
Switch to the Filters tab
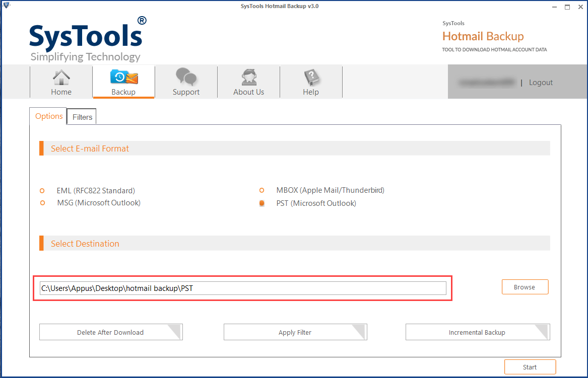point(82,117)
